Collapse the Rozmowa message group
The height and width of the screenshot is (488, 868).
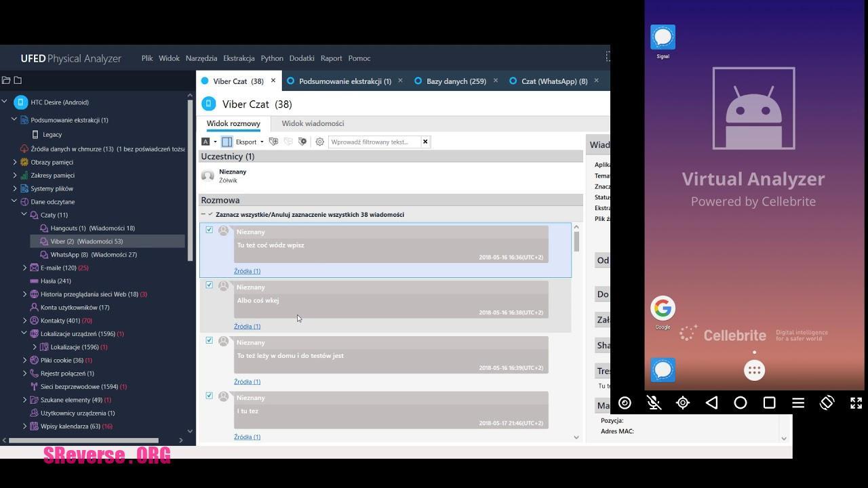click(x=203, y=214)
